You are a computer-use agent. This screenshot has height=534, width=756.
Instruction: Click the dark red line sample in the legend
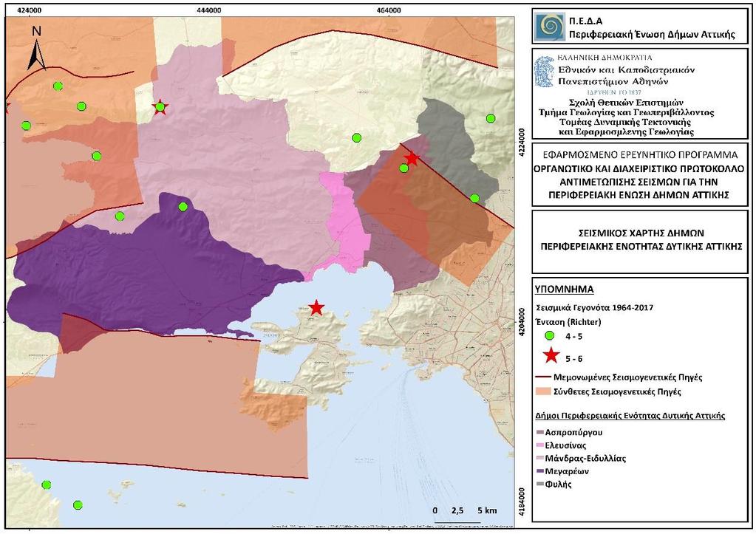click(542, 377)
